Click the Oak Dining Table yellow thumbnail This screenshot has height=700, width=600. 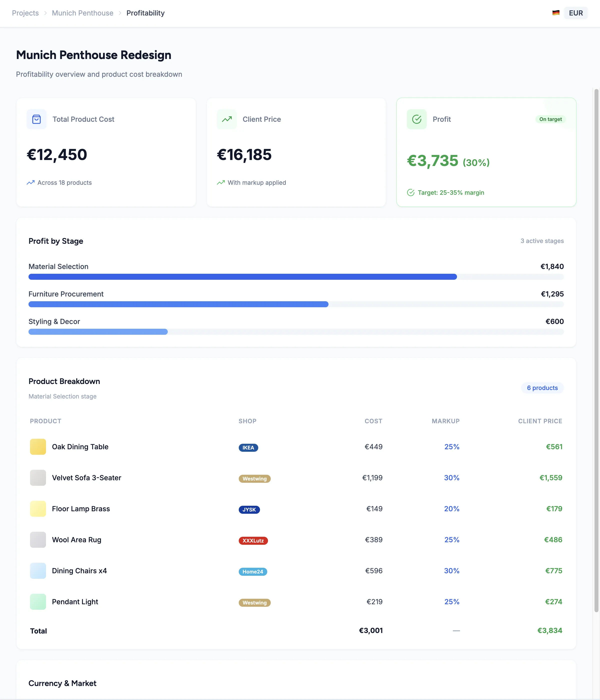coord(38,446)
